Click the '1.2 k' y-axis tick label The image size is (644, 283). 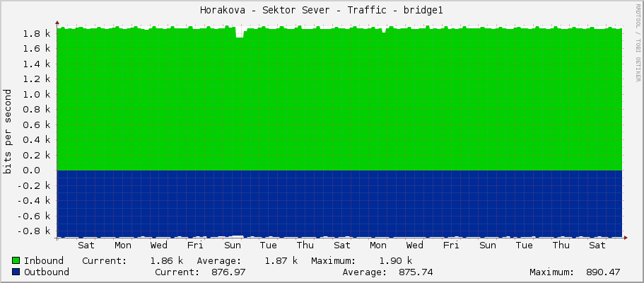37,79
